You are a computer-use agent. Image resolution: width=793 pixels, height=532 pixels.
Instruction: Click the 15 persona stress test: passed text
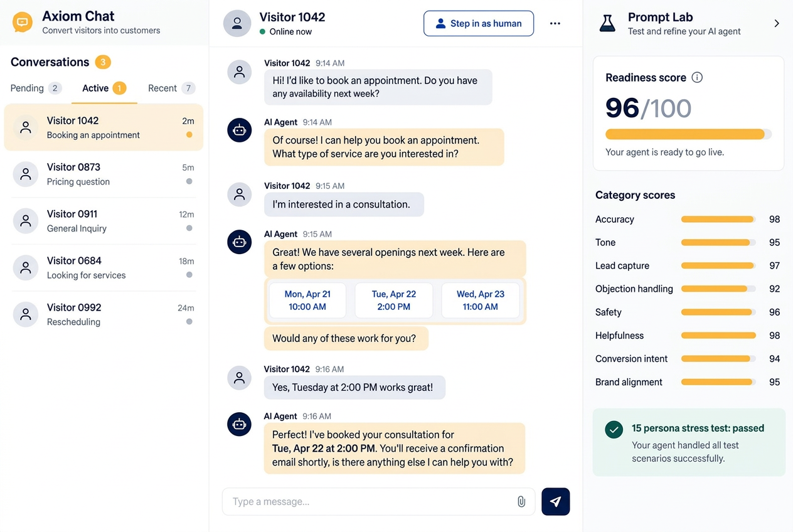tap(698, 428)
